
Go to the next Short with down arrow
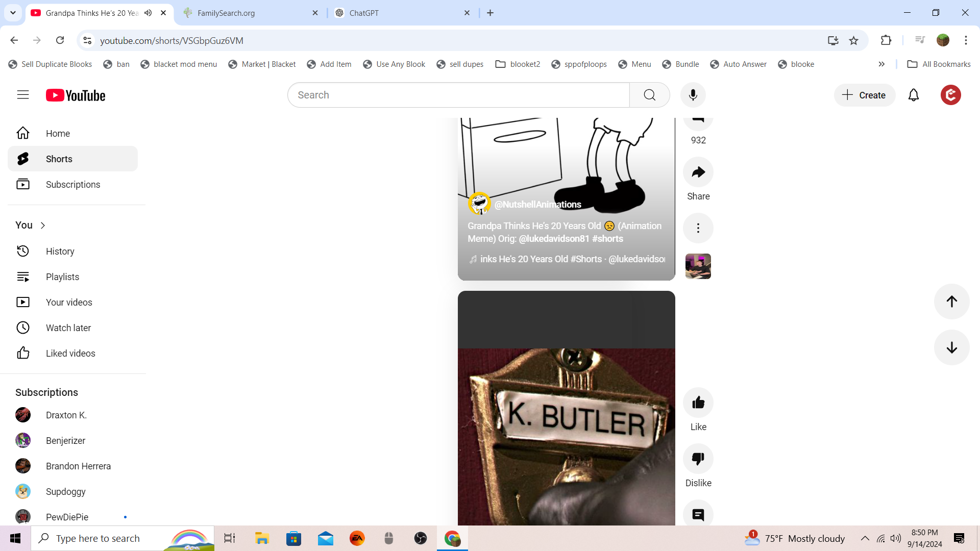[951, 348]
